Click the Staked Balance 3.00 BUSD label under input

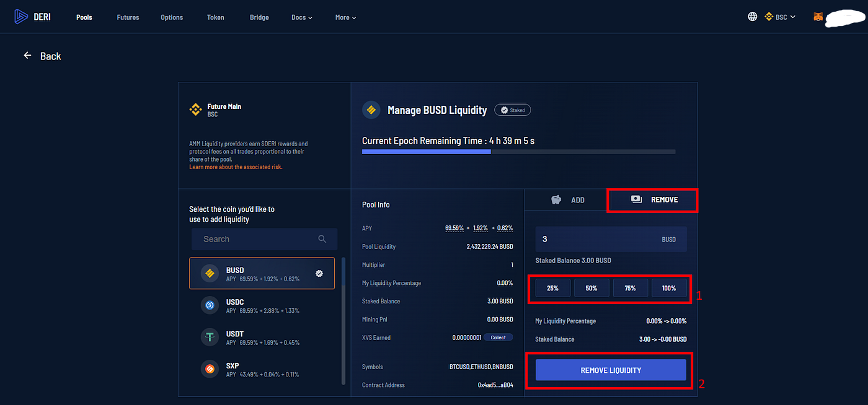(x=573, y=261)
